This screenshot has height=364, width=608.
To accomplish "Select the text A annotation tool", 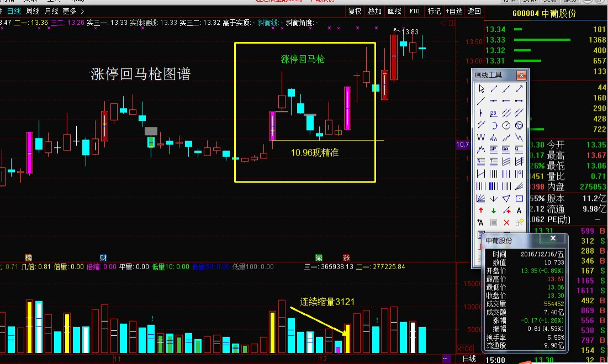I will click(x=519, y=211).
